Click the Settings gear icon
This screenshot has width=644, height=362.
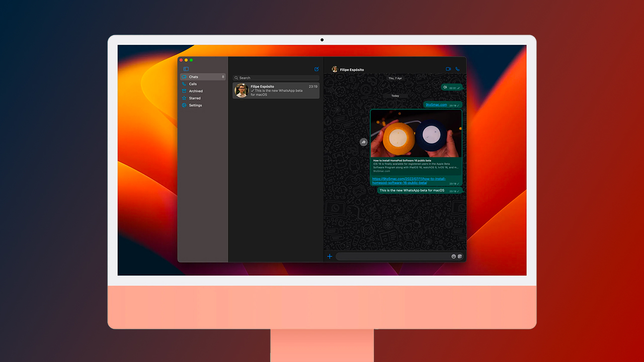click(184, 105)
